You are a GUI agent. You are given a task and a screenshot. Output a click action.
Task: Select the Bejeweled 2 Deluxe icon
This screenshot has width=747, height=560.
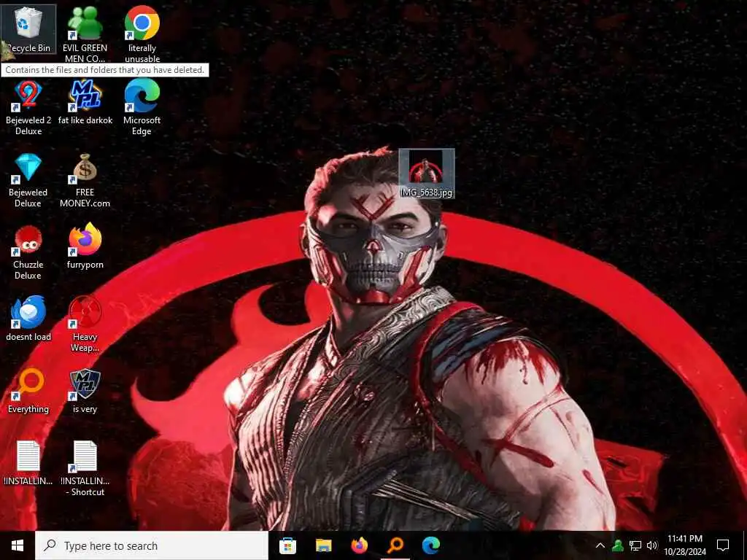click(28, 107)
